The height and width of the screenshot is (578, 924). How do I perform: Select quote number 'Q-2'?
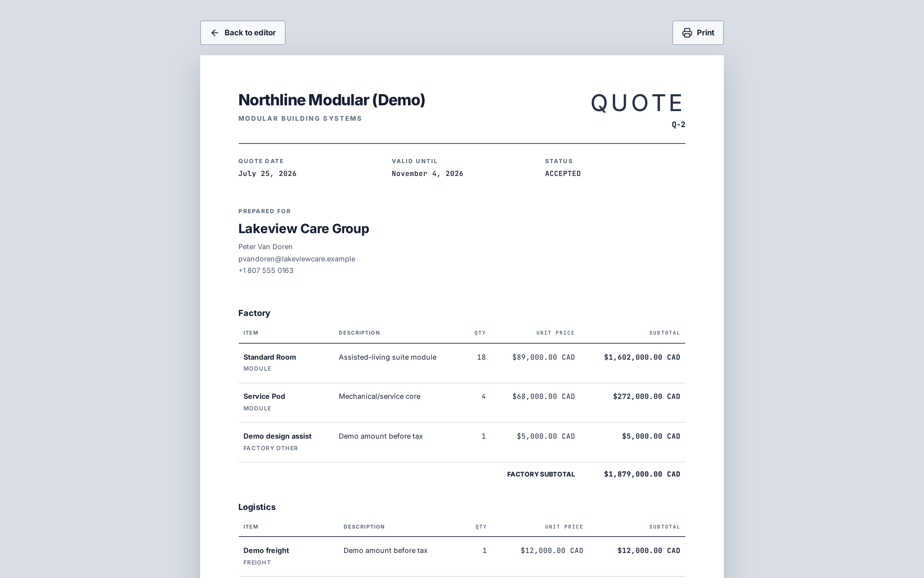[x=679, y=125]
